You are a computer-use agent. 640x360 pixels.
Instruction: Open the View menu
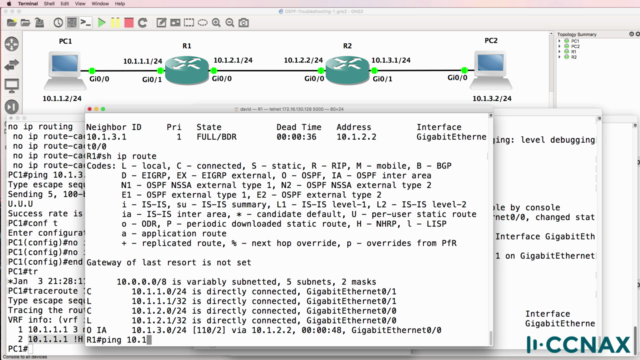pos(80,4)
